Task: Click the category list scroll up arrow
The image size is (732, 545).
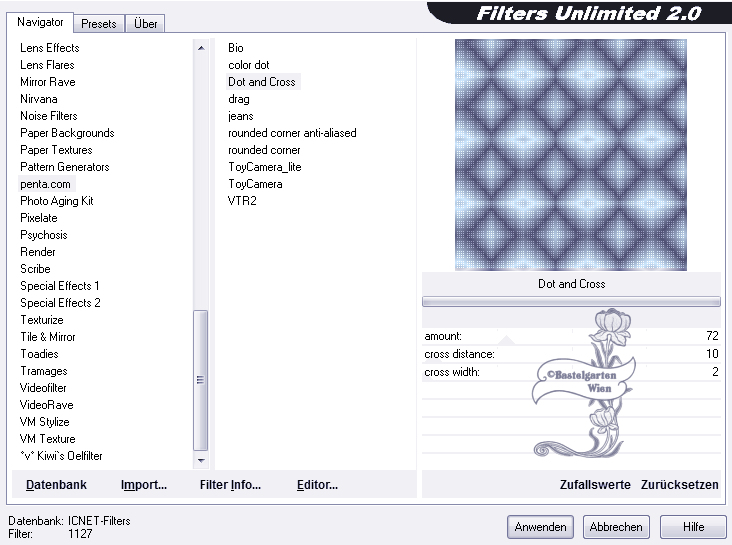Action: [x=201, y=48]
